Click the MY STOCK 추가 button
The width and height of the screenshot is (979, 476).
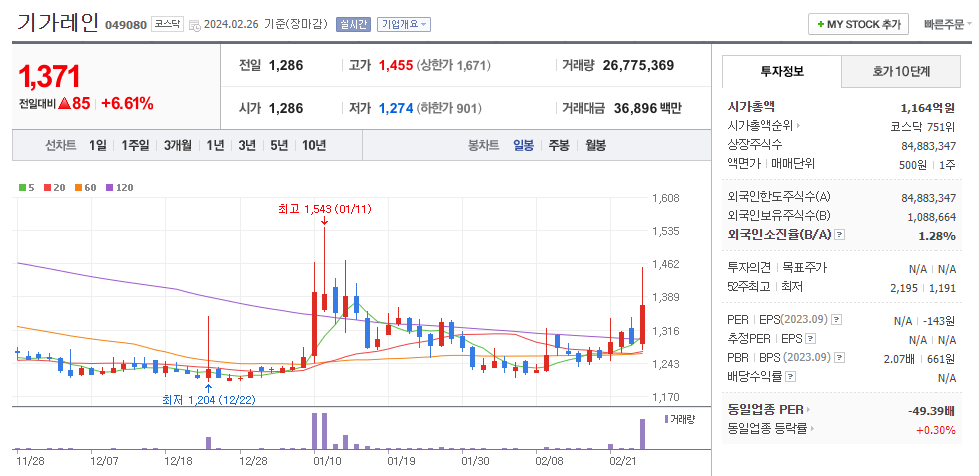[x=858, y=25]
